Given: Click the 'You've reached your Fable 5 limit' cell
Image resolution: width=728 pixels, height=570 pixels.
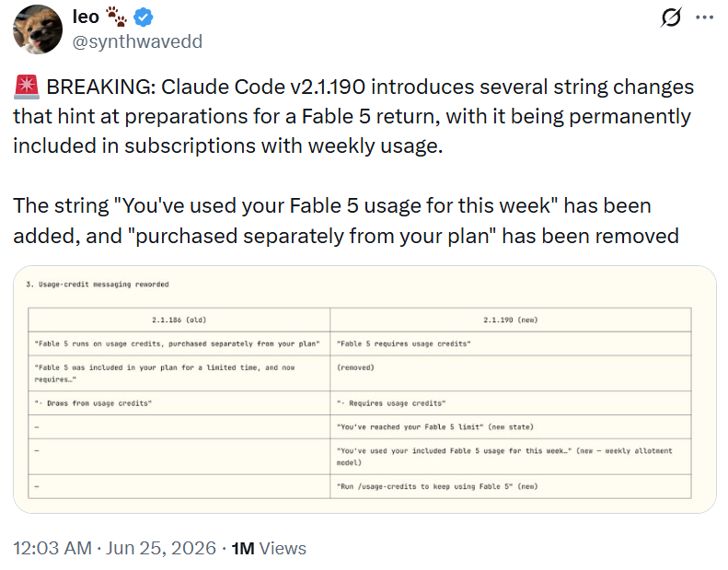Looking at the screenshot, I should coord(511,427).
